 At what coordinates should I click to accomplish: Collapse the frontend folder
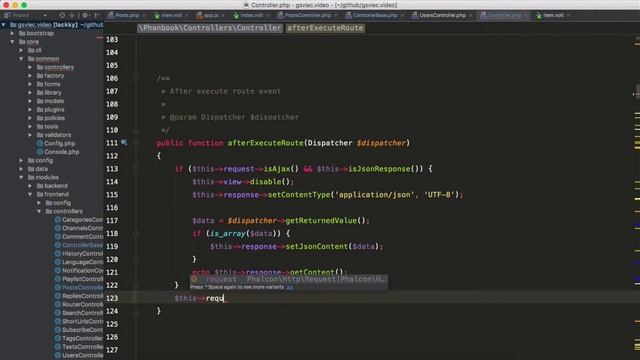30,194
